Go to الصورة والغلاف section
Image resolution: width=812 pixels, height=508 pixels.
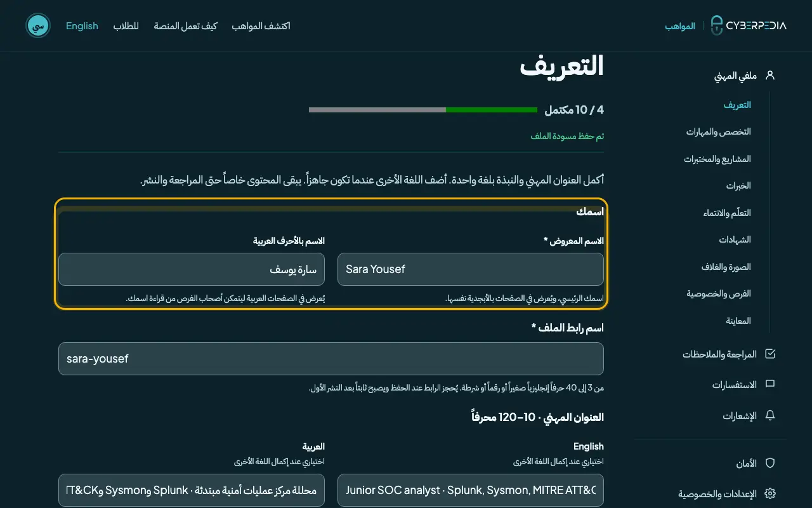(x=726, y=267)
